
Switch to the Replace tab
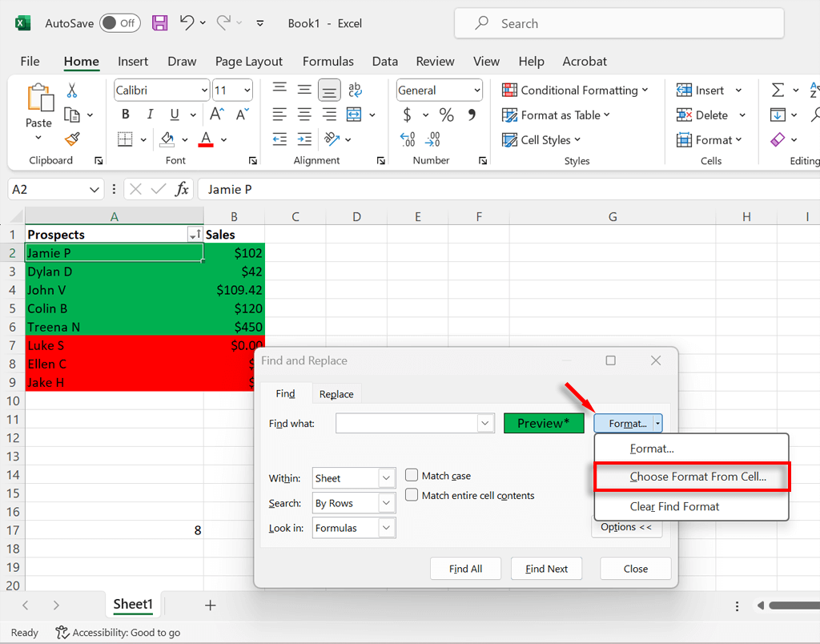point(336,394)
